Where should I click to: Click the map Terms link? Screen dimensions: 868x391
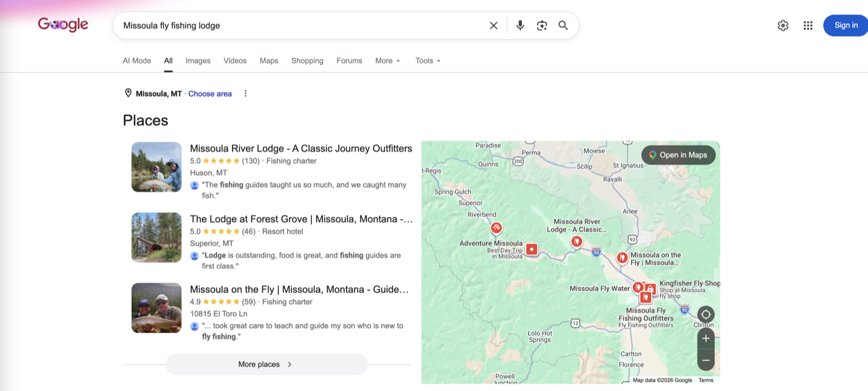tap(706, 380)
